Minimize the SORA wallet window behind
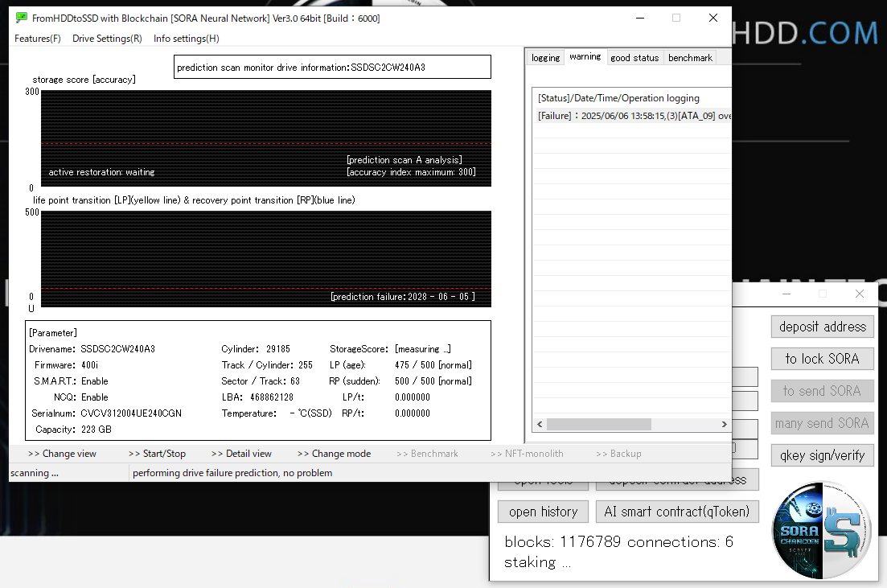Screen dimensions: 887x588 pos(786,294)
